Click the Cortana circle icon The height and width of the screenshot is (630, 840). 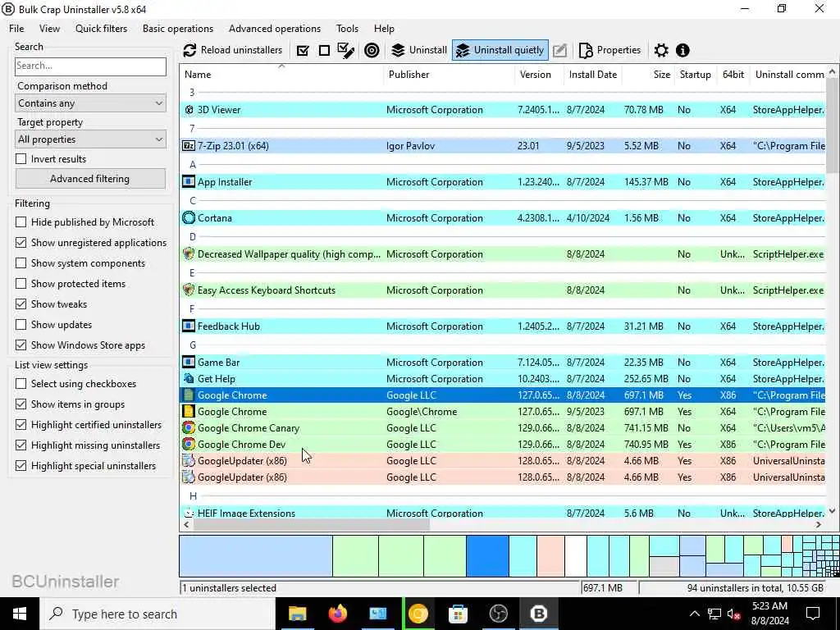point(189,218)
